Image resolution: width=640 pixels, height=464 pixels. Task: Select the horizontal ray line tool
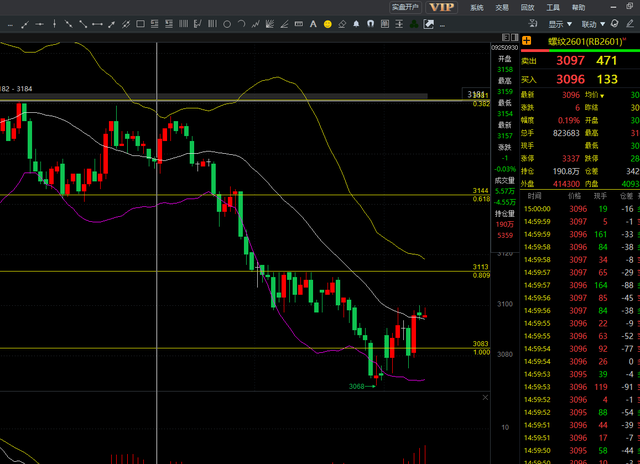pyautogui.click(x=40, y=24)
